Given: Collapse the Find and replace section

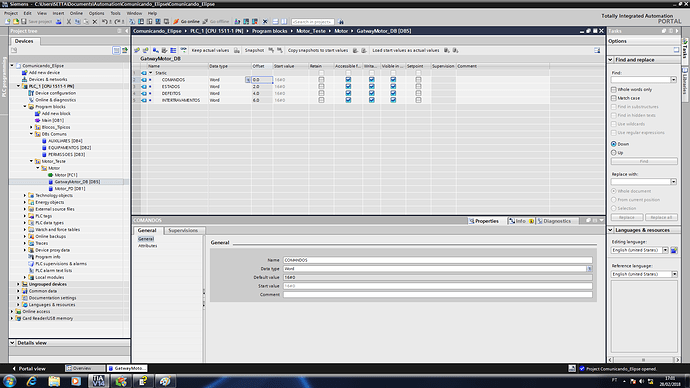Looking at the screenshot, I should 611,59.
